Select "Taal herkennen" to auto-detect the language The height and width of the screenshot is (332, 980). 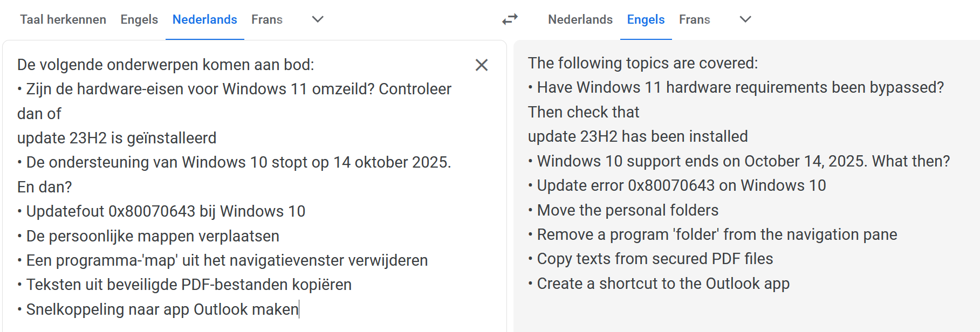coord(63,19)
